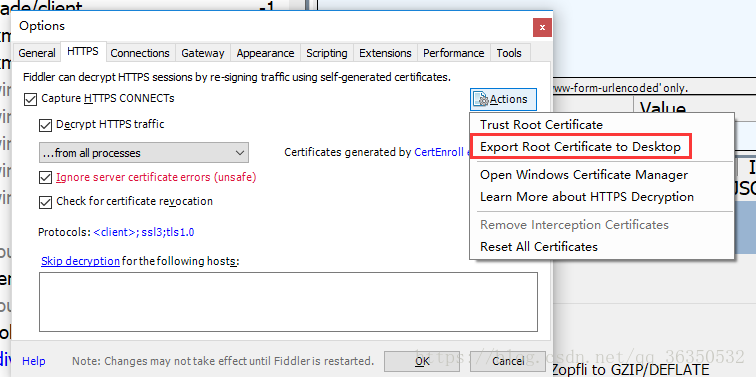Open the Gateway tab
The width and height of the screenshot is (756, 377).
tap(202, 53)
